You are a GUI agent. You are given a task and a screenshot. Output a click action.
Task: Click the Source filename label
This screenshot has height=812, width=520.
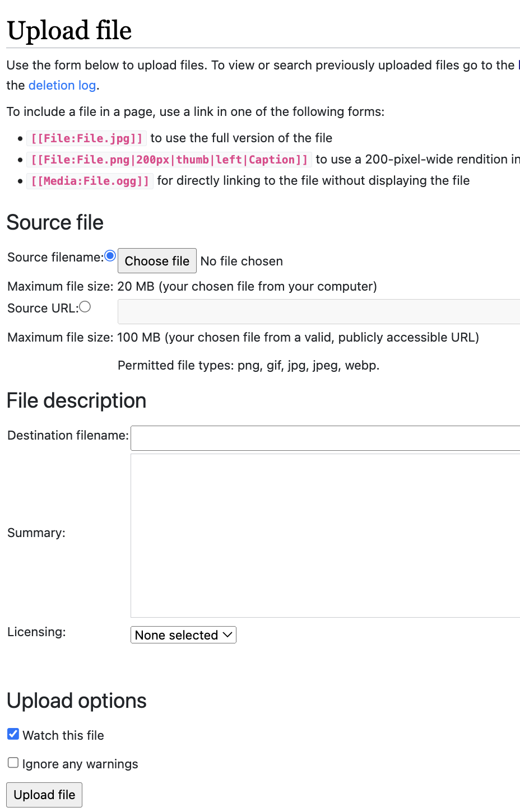tap(55, 257)
